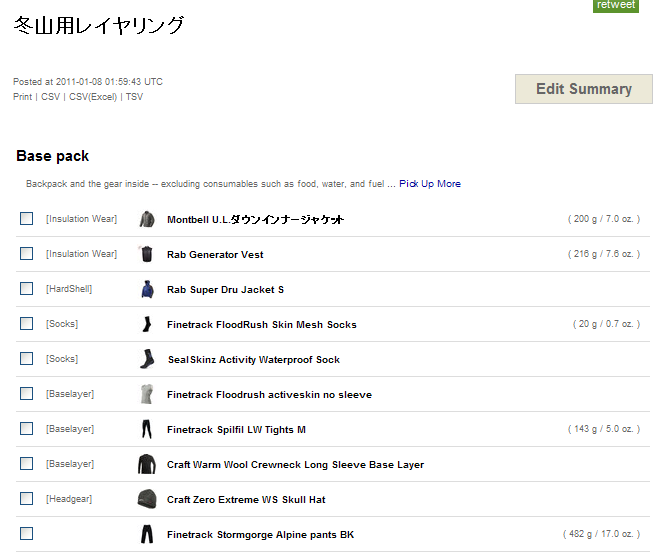Screen dimensions: 657x559
Task: Click the [Baselayer] tag on the activeskin row
Action: 70,394
